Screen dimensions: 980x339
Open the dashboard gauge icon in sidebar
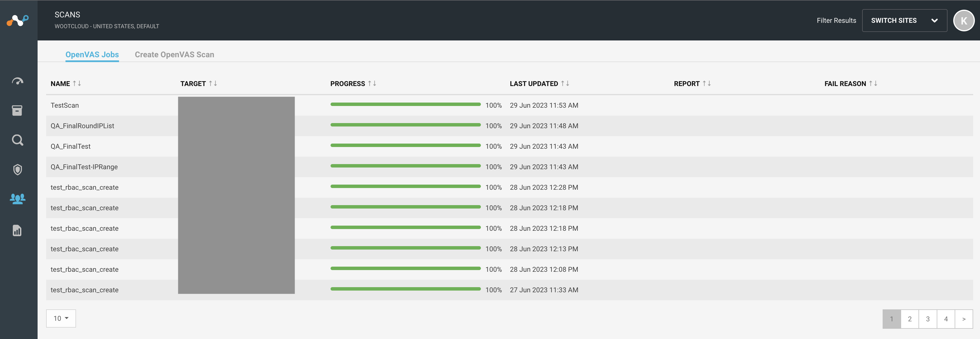coord(17,81)
